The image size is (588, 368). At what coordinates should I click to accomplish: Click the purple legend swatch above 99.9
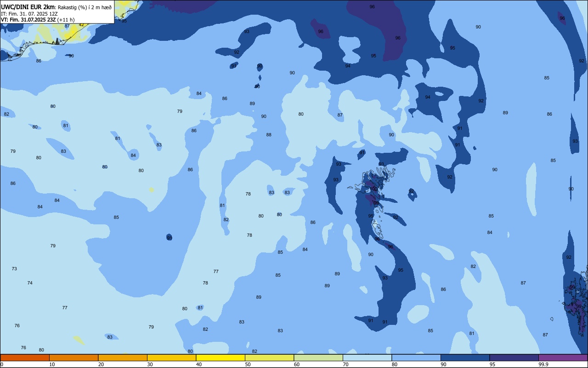[x=563, y=357]
